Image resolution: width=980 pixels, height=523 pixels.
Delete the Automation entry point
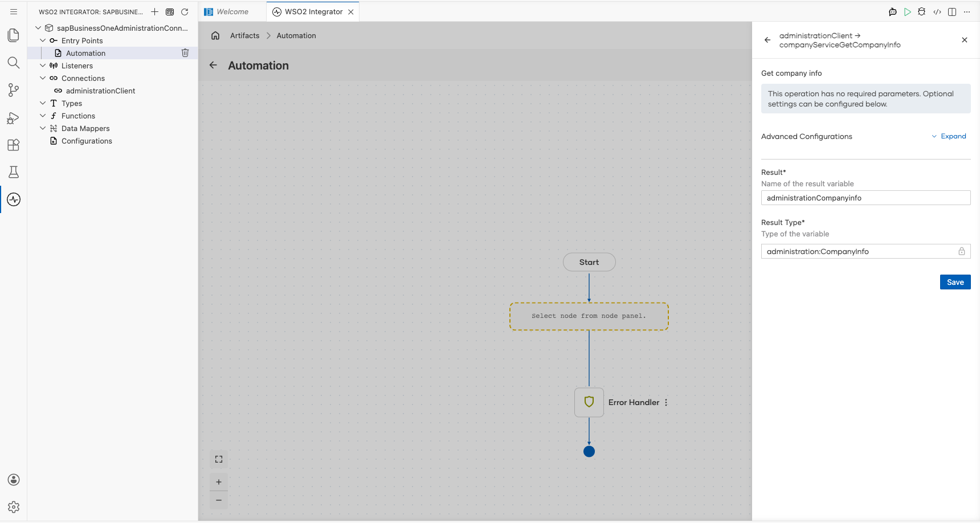coord(185,53)
